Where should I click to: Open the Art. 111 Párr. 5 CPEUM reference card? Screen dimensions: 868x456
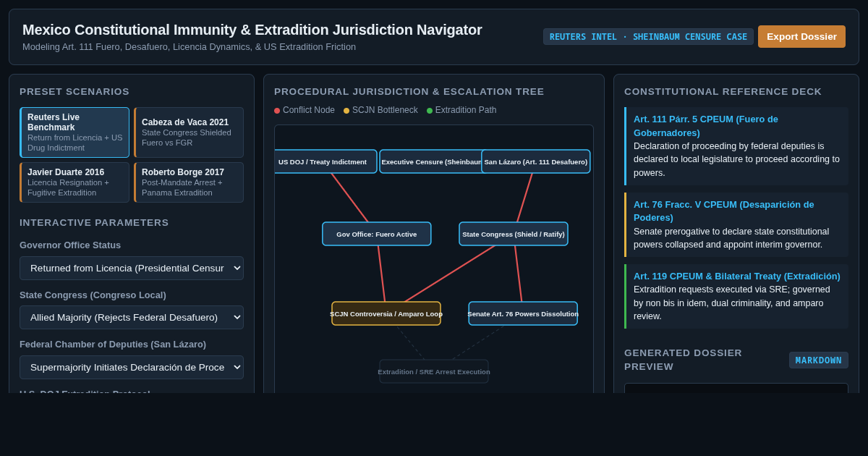tap(736, 146)
